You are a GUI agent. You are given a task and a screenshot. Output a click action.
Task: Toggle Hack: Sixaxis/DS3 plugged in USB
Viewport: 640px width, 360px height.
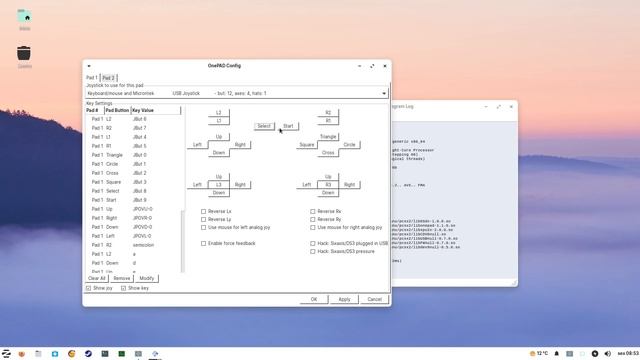point(313,243)
